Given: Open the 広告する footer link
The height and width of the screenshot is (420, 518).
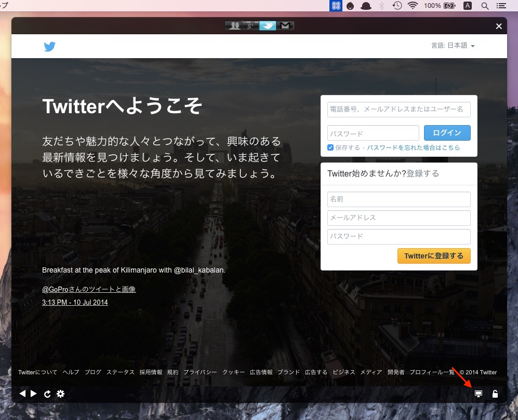Looking at the screenshot, I should pyautogui.click(x=316, y=372).
